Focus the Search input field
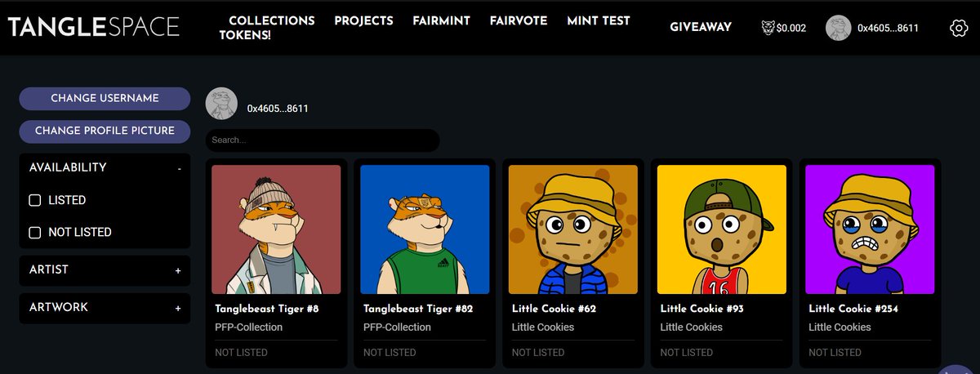This screenshot has width=980, height=374. pos(323,140)
